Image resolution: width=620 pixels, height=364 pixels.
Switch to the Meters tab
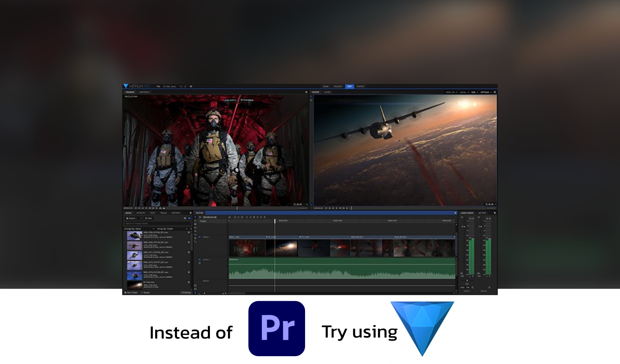click(482, 213)
